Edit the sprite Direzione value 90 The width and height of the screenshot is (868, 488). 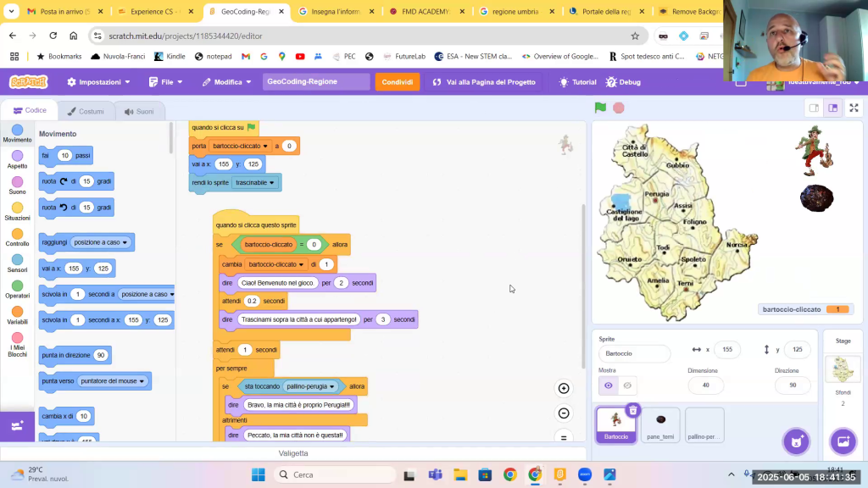793,385
